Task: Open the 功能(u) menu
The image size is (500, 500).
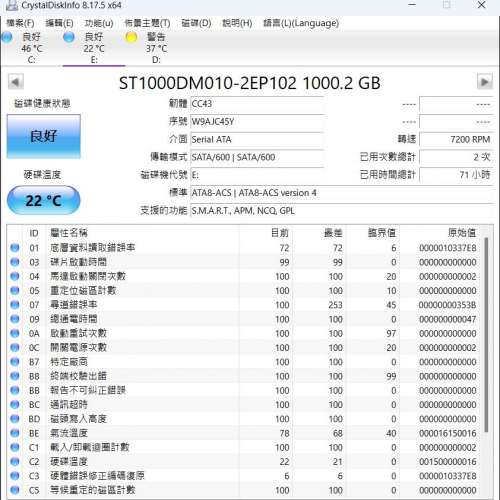Action: point(99,23)
